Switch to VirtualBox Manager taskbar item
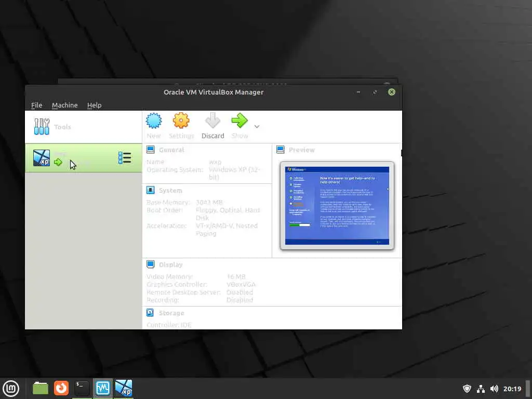This screenshot has height=399, width=532. point(102,388)
